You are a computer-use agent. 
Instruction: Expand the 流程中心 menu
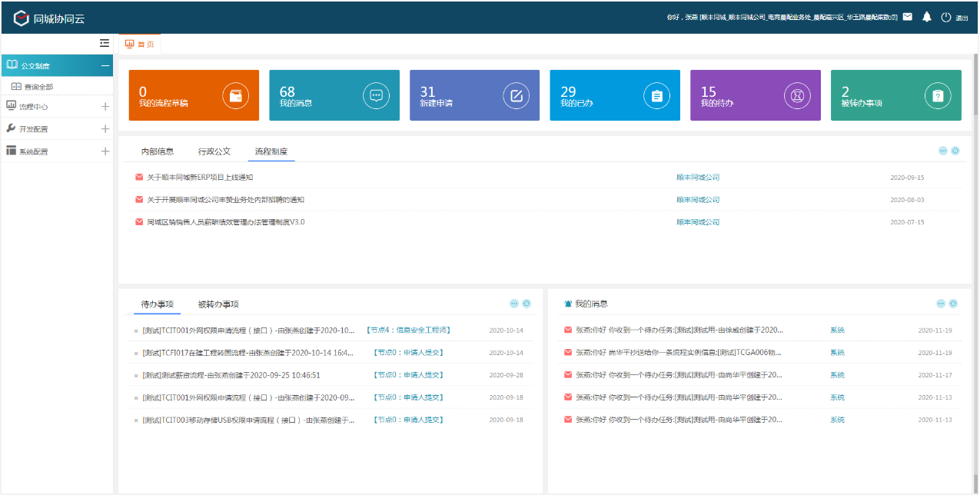(x=105, y=107)
